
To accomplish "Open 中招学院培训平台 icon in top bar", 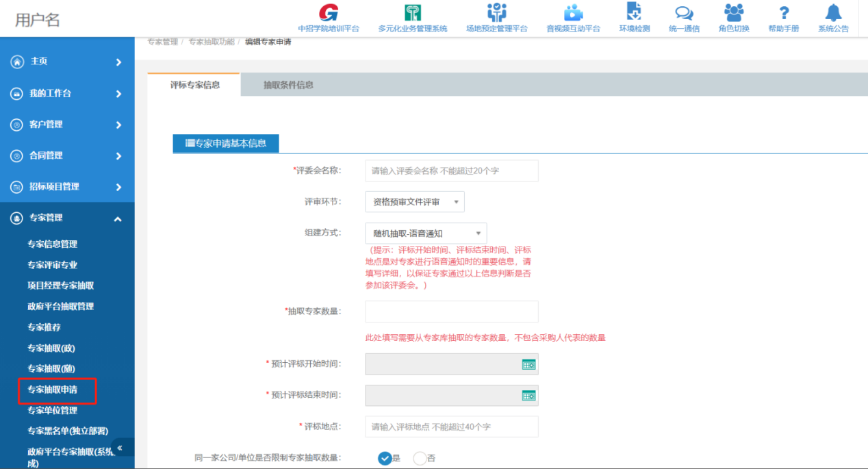I will tap(329, 12).
